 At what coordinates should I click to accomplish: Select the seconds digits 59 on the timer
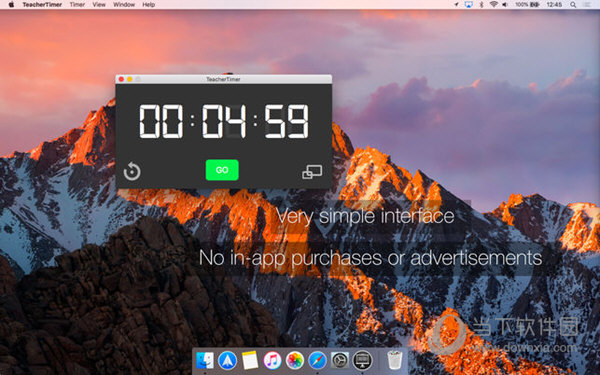pyautogui.click(x=287, y=121)
